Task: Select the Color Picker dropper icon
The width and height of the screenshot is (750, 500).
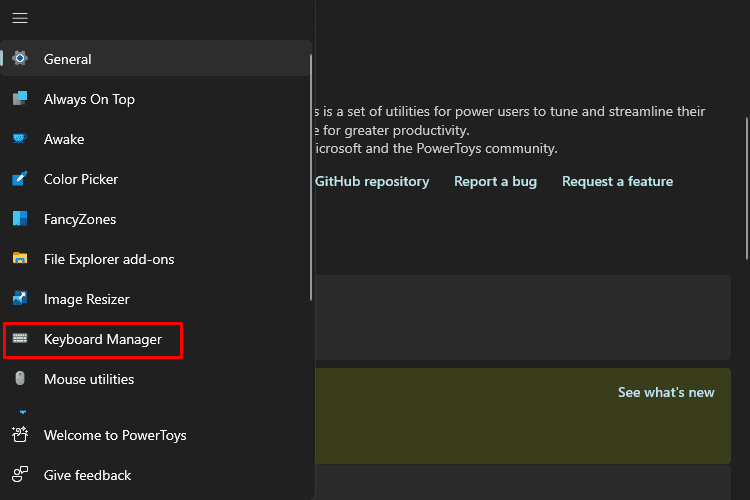Action: [x=20, y=178]
